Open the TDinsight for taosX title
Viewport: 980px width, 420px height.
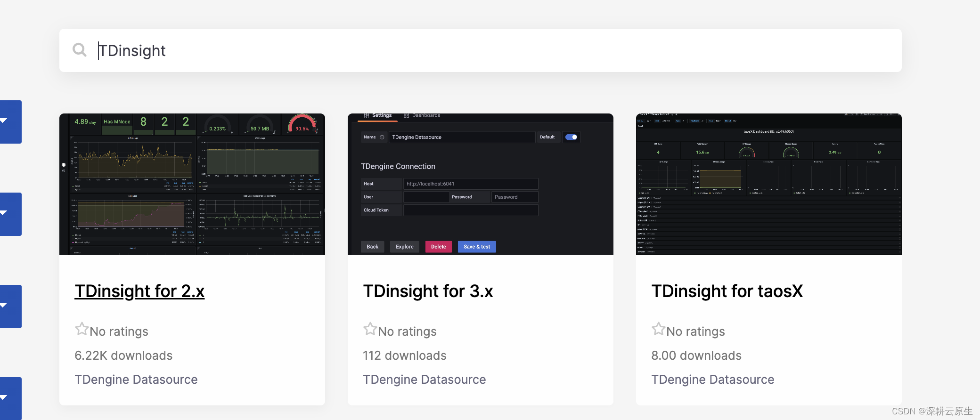727,291
